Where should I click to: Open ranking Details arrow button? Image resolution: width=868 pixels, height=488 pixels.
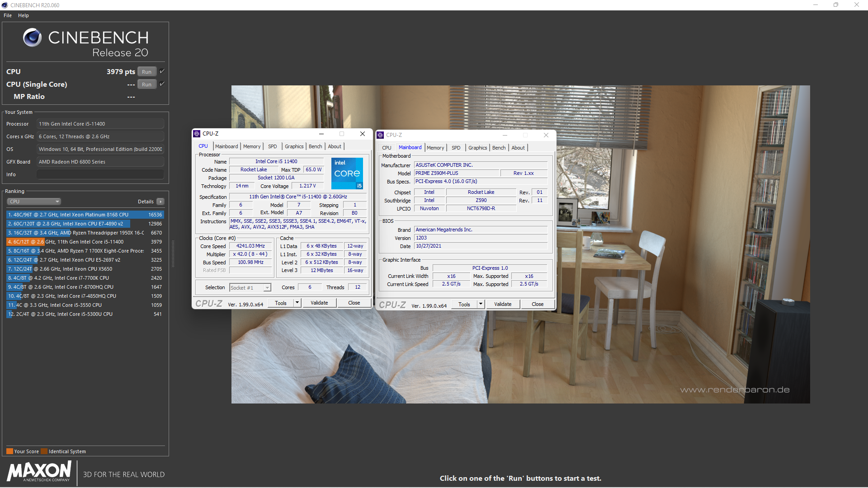click(160, 202)
